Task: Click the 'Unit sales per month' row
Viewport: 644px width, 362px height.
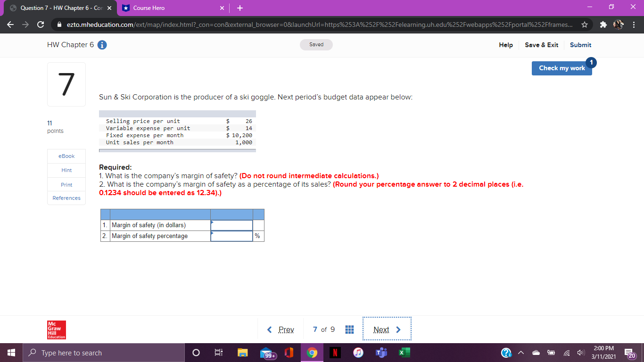Action: pyautogui.click(x=177, y=142)
